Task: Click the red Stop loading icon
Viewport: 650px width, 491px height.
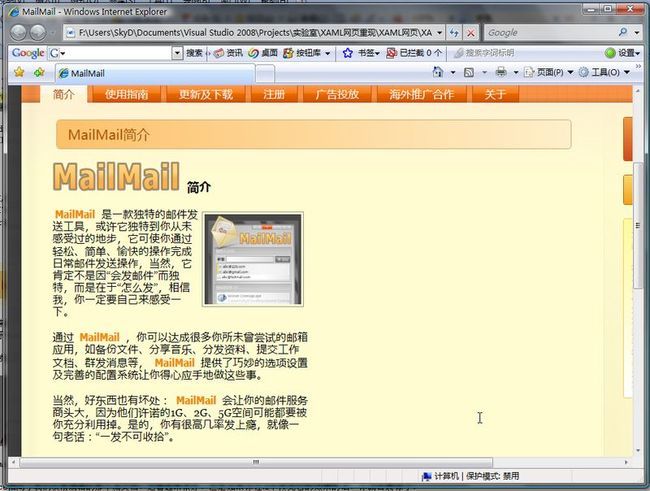Action: (471, 33)
